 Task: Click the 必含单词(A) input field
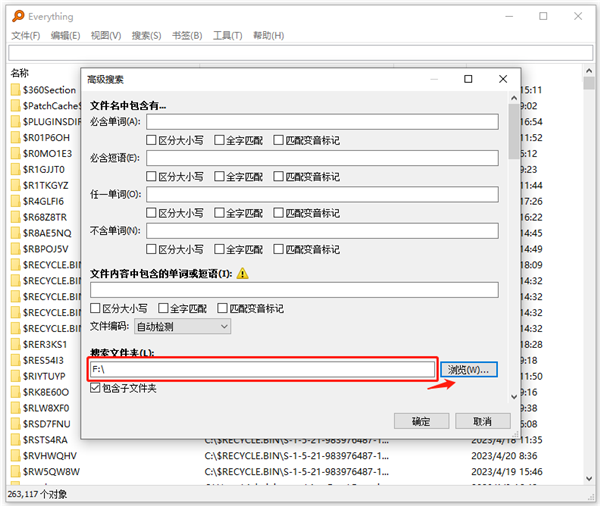point(322,122)
